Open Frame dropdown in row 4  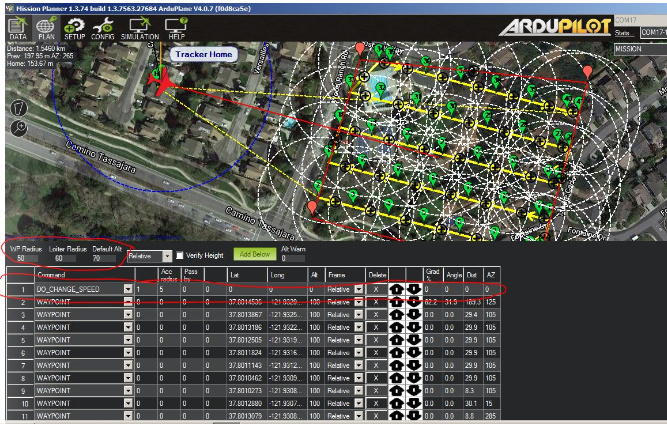(x=359, y=328)
